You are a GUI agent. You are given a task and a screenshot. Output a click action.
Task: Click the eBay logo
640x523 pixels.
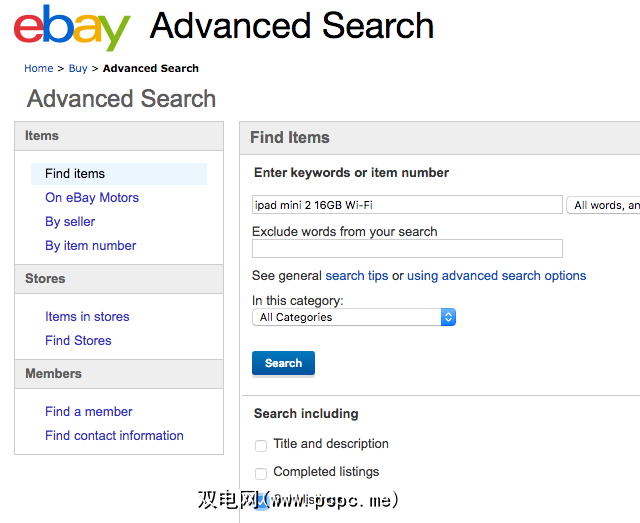pyautogui.click(x=72, y=28)
